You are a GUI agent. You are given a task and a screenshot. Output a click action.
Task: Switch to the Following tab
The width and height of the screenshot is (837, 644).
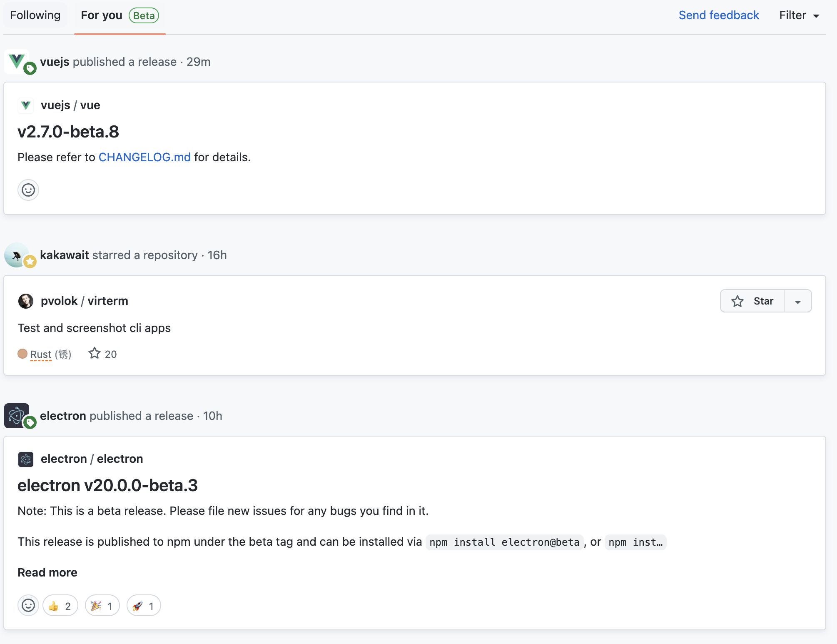(35, 15)
